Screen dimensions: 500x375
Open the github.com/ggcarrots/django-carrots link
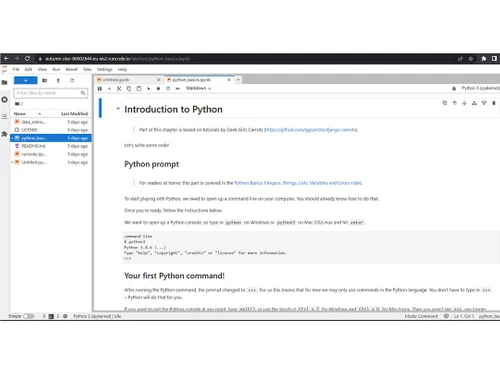311,130
